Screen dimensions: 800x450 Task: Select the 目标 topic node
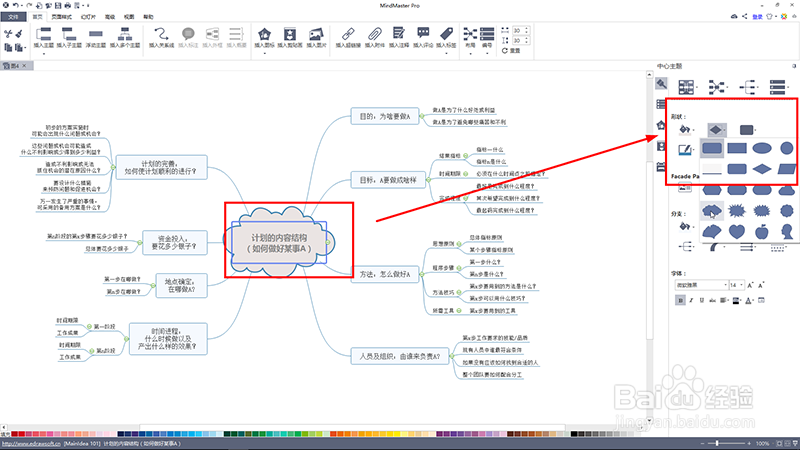(x=388, y=180)
